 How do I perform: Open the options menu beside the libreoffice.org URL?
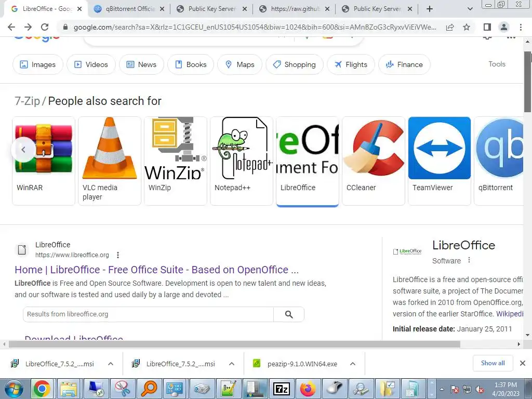tap(118, 255)
